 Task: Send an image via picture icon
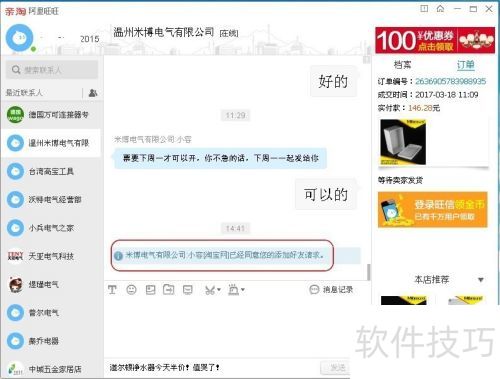click(x=150, y=290)
